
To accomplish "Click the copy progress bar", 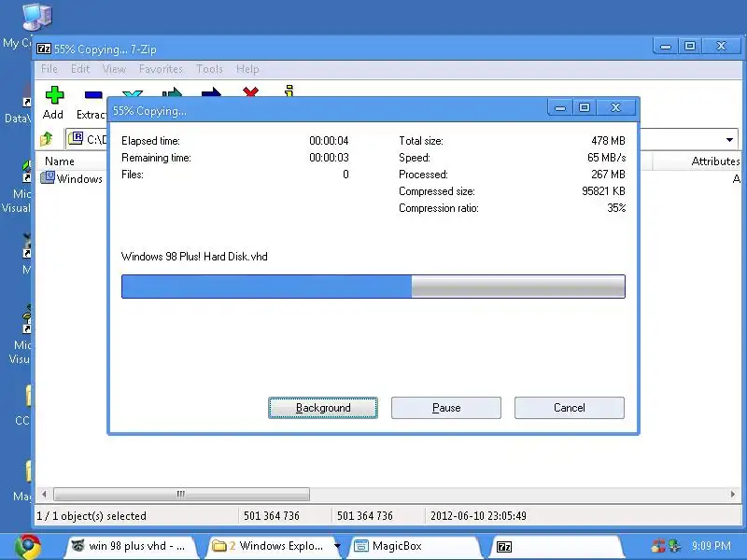I will [373, 287].
